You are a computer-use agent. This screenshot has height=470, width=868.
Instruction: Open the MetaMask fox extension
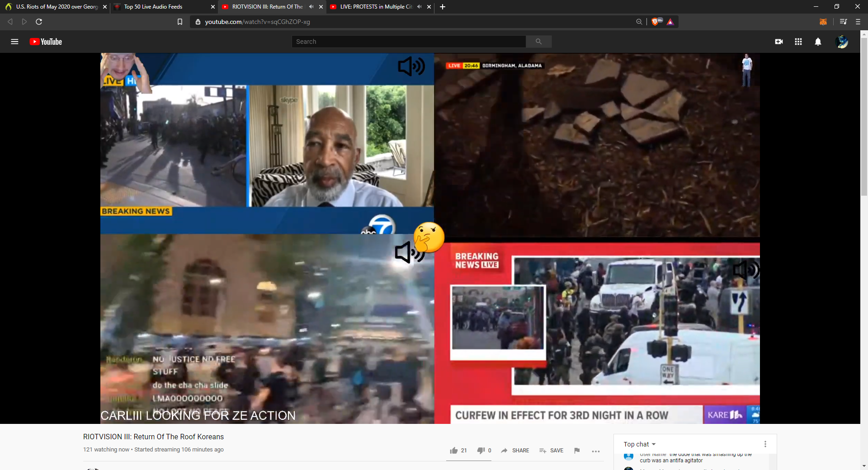tap(823, 22)
